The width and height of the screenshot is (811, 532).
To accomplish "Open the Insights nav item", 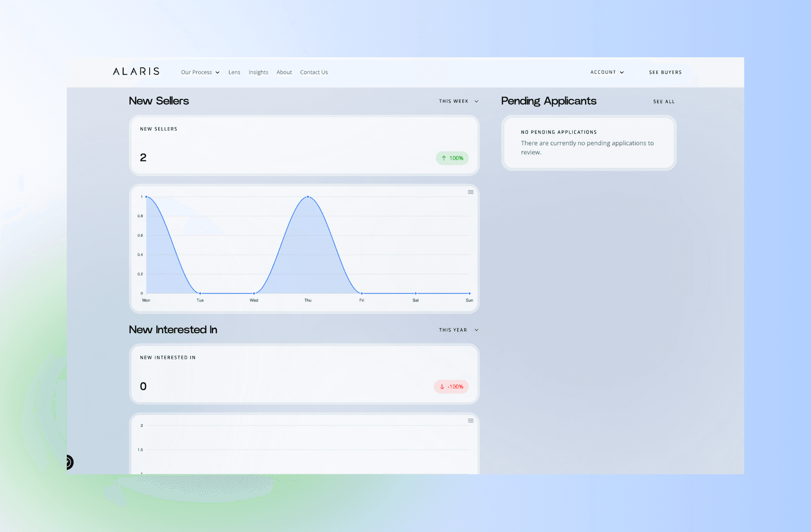I will click(x=258, y=72).
